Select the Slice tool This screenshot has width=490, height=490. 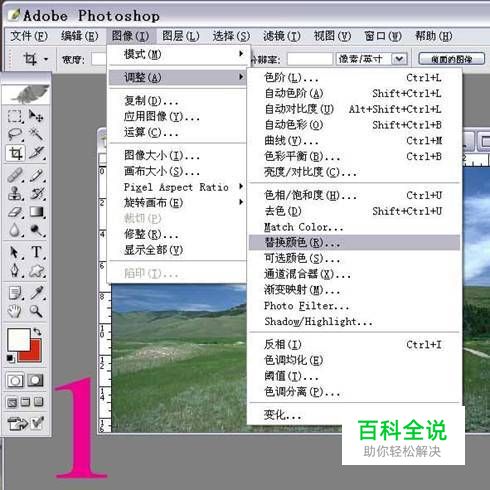(x=36, y=153)
